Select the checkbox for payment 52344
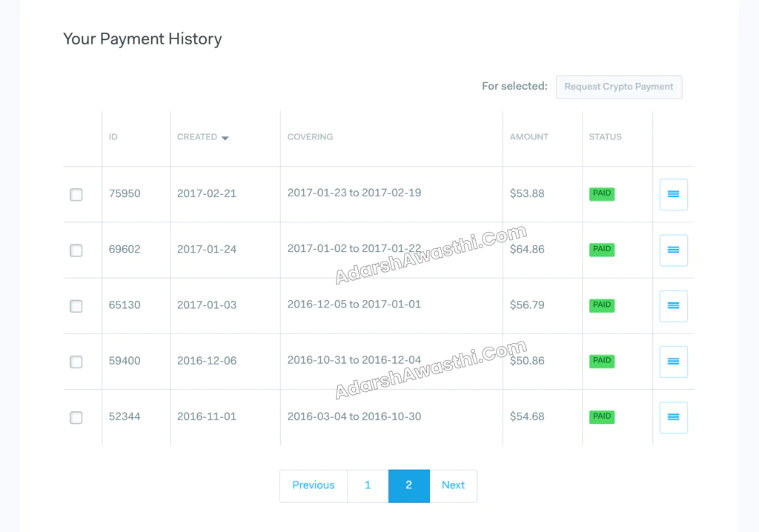 click(76, 417)
